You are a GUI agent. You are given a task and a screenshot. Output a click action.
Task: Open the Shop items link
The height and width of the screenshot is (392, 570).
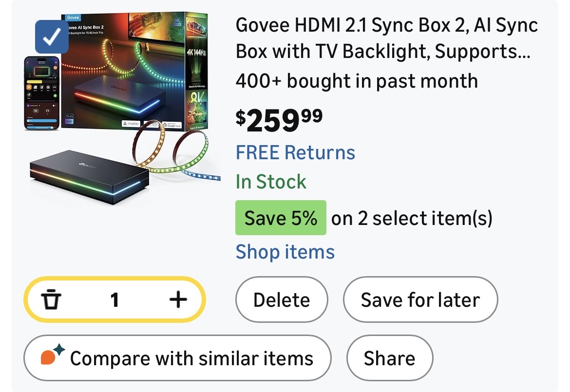coord(285,252)
